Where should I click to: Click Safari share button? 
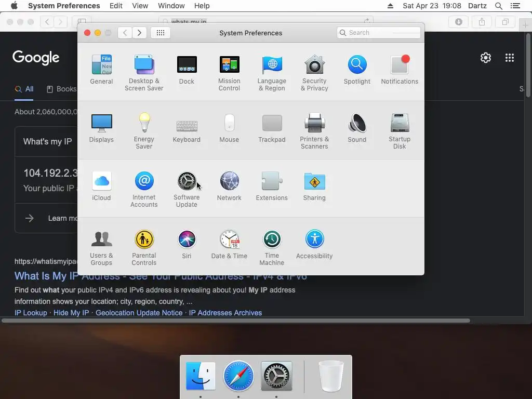pyautogui.click(x=482, y=22)
